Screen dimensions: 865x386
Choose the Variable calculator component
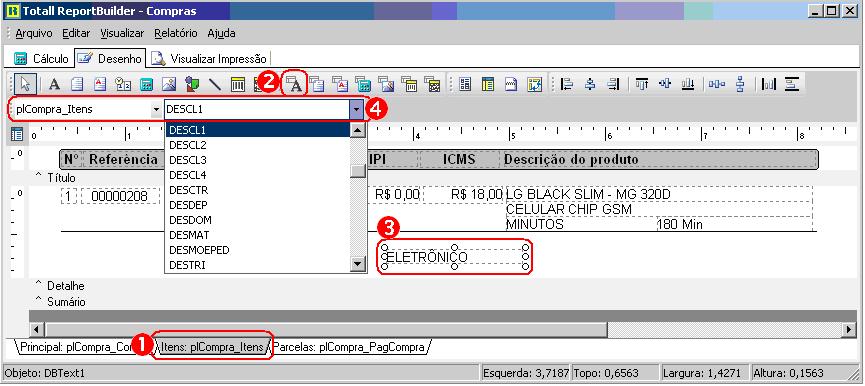coord(146,84)
